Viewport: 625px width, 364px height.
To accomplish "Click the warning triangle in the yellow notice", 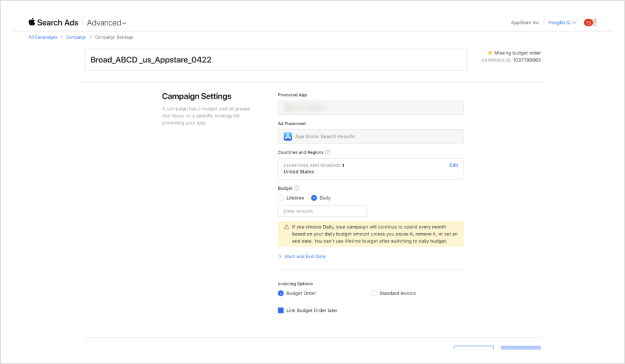I will coord(286,227).
